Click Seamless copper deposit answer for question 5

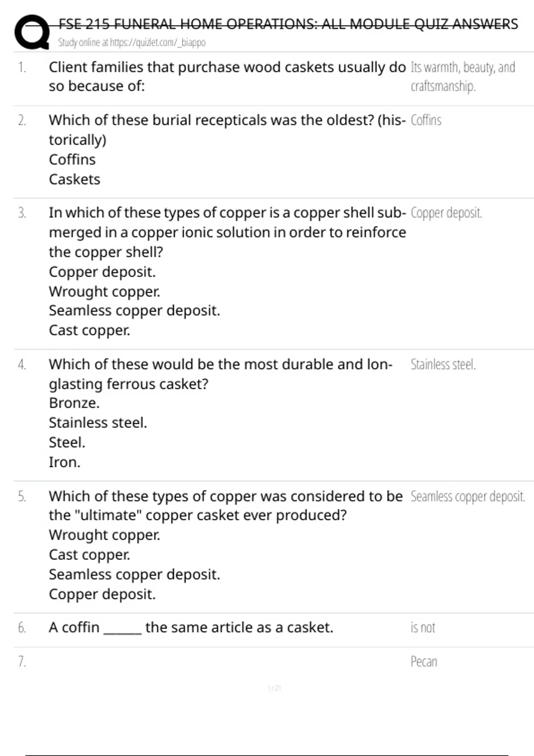click(x=467, y=496)
